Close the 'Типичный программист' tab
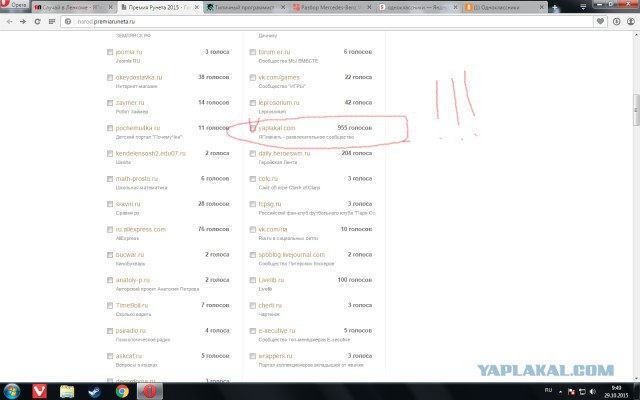This screenshot has height=400, width=640. point(282,7)
